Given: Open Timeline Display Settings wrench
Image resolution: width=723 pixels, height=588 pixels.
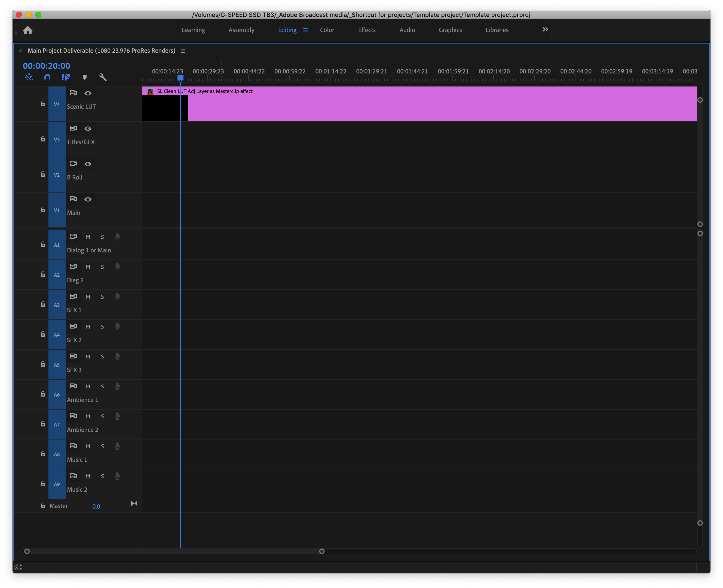Looking at the screenshot, I should coord(103,77).
